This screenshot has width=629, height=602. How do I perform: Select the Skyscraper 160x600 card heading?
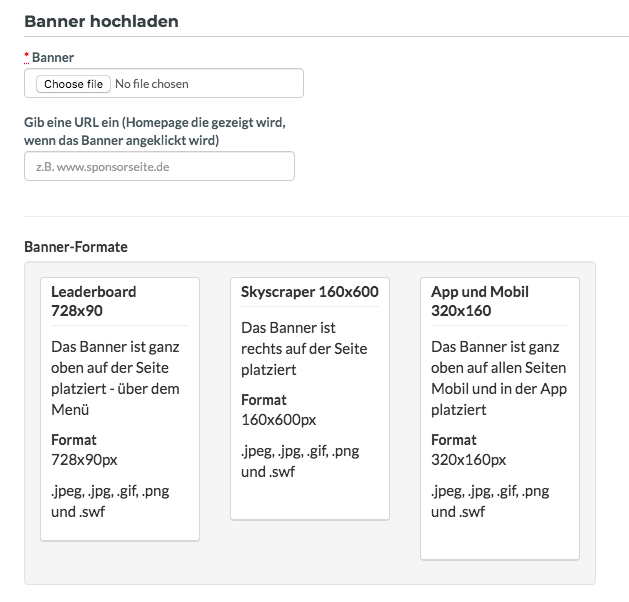point(310,292)
